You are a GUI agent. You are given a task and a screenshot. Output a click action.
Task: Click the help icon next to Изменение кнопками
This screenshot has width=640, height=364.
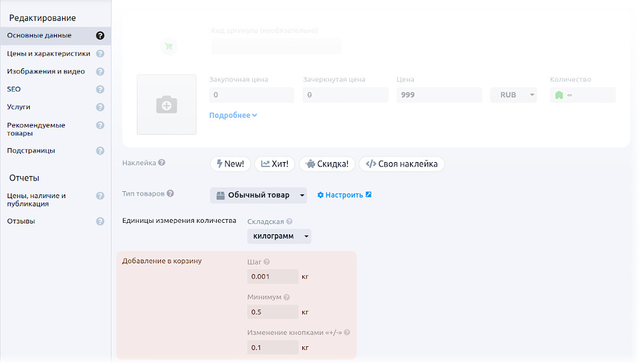click(x=347, y=332)
